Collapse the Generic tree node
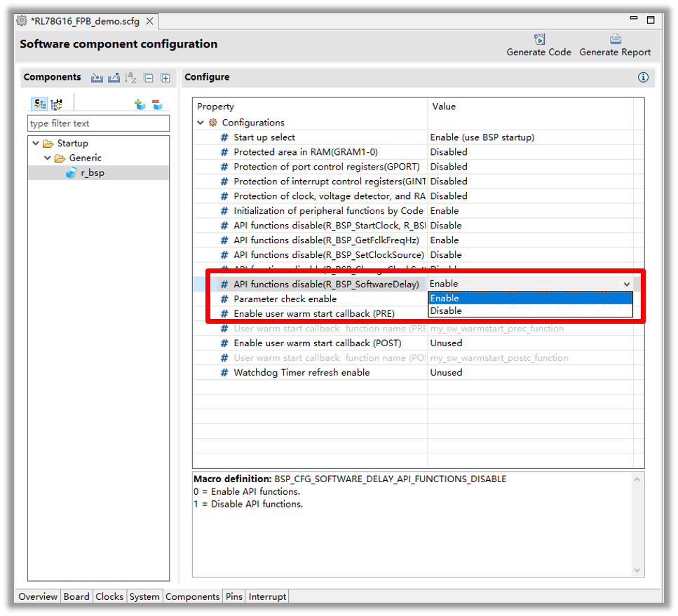Screen dimensions: 678x616 click(48, 158)
